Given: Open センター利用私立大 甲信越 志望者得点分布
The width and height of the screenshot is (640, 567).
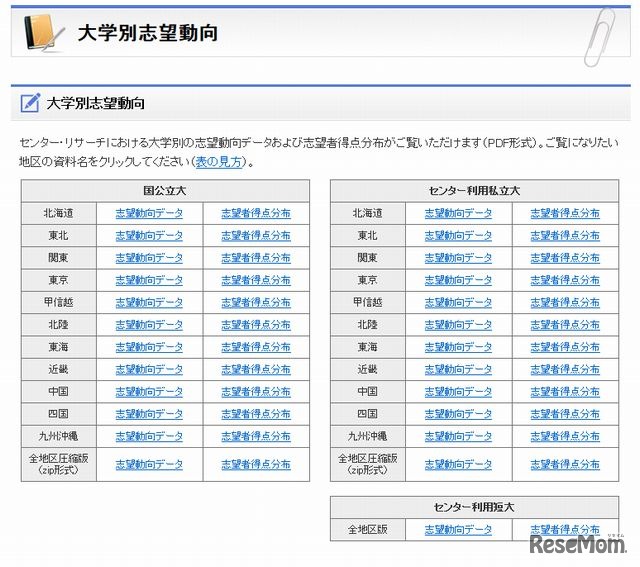Looking at the screenshot, I should pyautogui.click(x=565, y=302).
